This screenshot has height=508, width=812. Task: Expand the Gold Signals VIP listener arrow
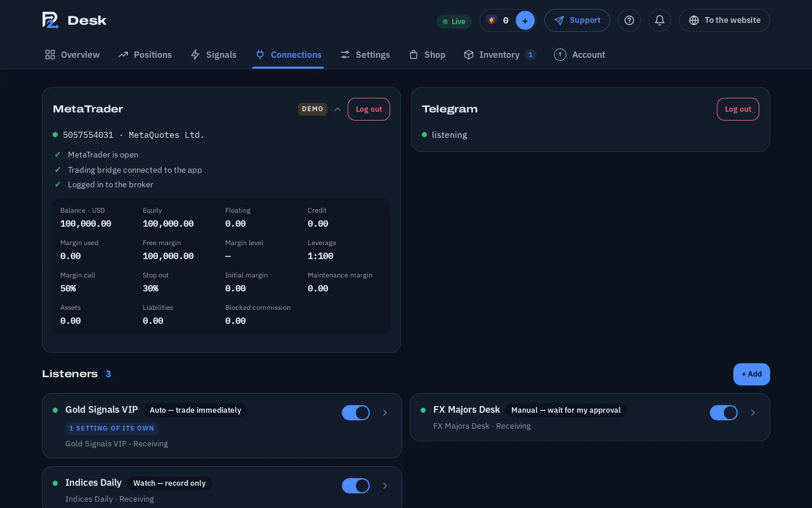coord(385,413)
